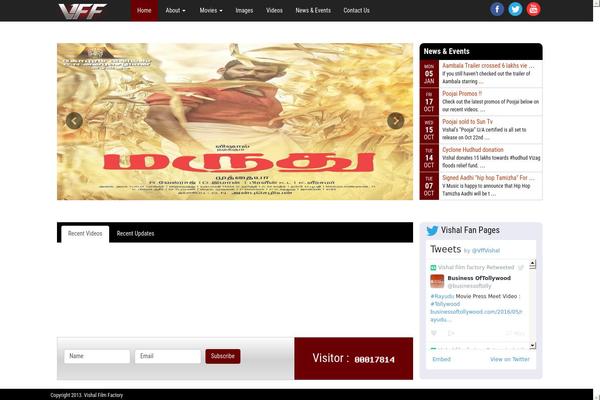Click the 07 OCT date badge

click(429, 186)
